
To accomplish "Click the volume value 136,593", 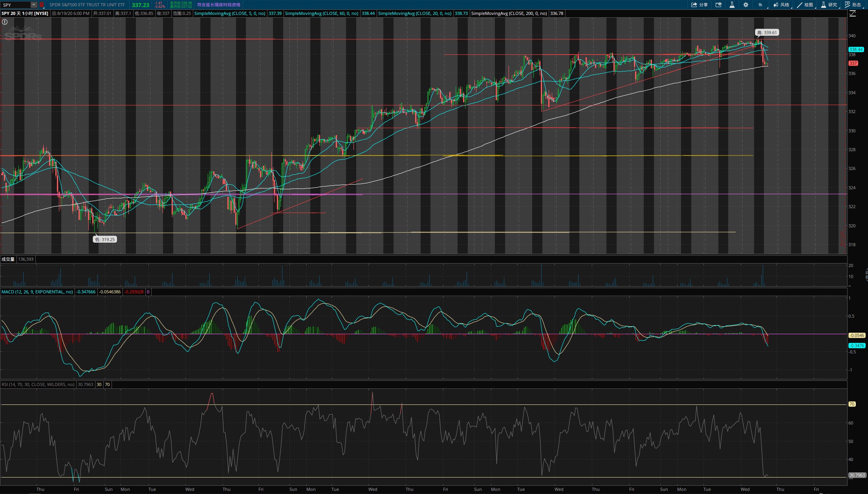I will pyautogui.click(x=26, y=259).
